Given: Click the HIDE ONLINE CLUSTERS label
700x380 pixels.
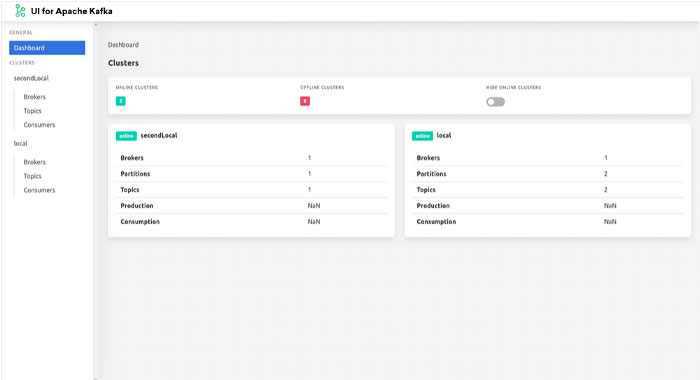Looking at the screenshot, I should click(513, 88).
